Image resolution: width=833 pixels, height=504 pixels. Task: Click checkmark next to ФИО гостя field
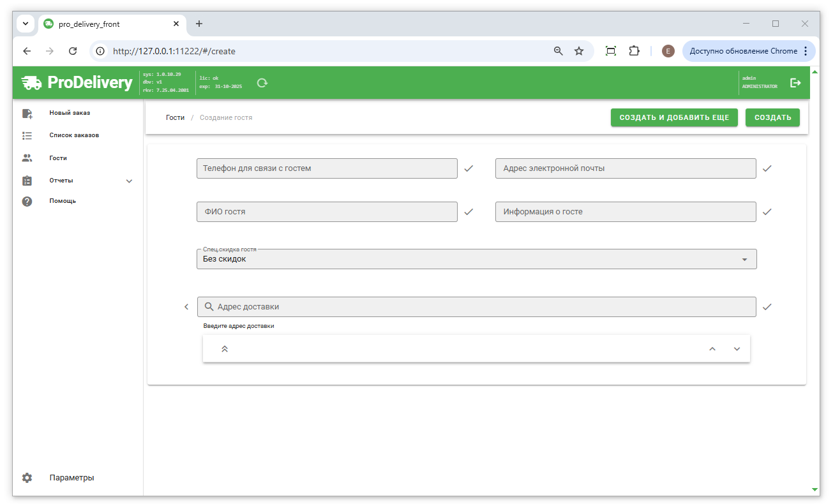coord(469,212)
